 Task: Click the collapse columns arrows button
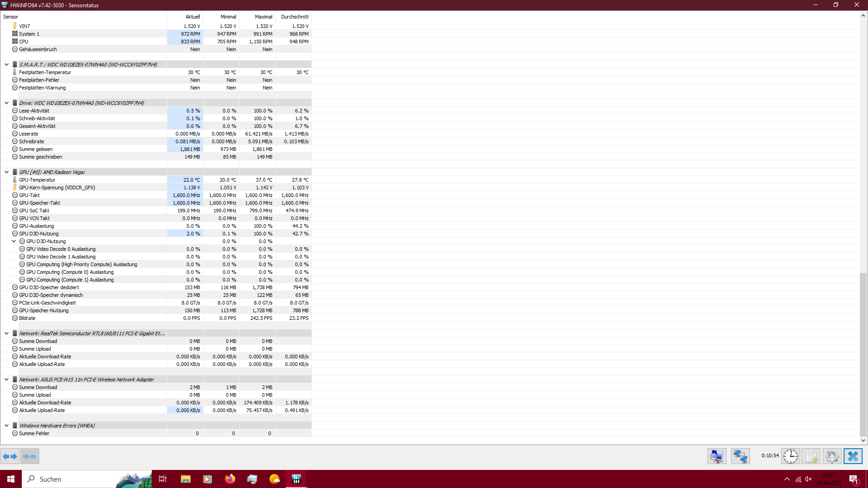(30, 456)
